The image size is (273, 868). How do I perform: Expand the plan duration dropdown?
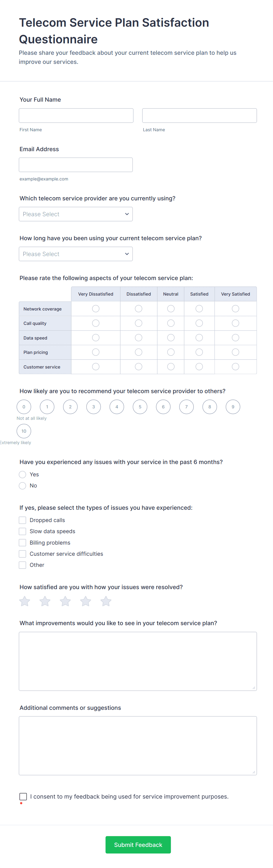pyautogui.click(x=76, y=254)
